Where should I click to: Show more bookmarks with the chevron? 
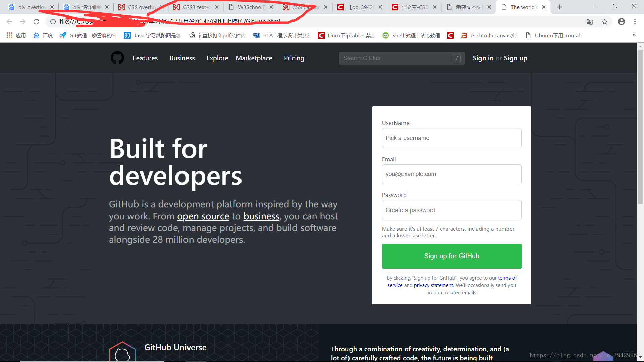[634, 35]
